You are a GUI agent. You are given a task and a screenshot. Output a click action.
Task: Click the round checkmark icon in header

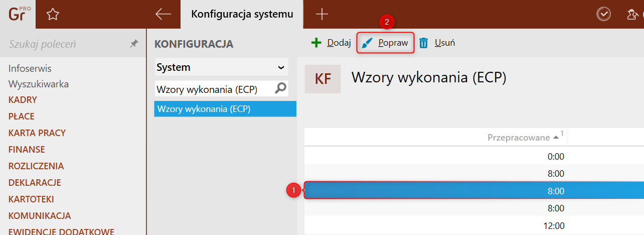click(603, 14)
